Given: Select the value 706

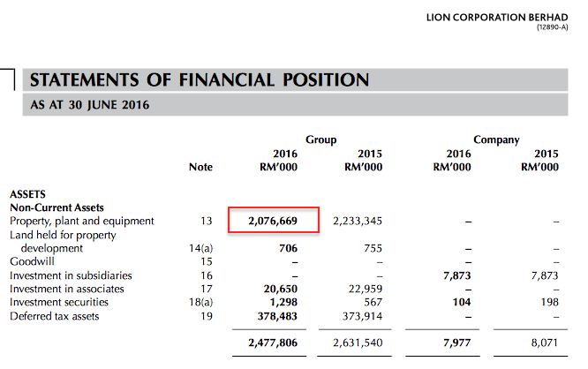Looking at the screenshot, I should coord(289,248).
